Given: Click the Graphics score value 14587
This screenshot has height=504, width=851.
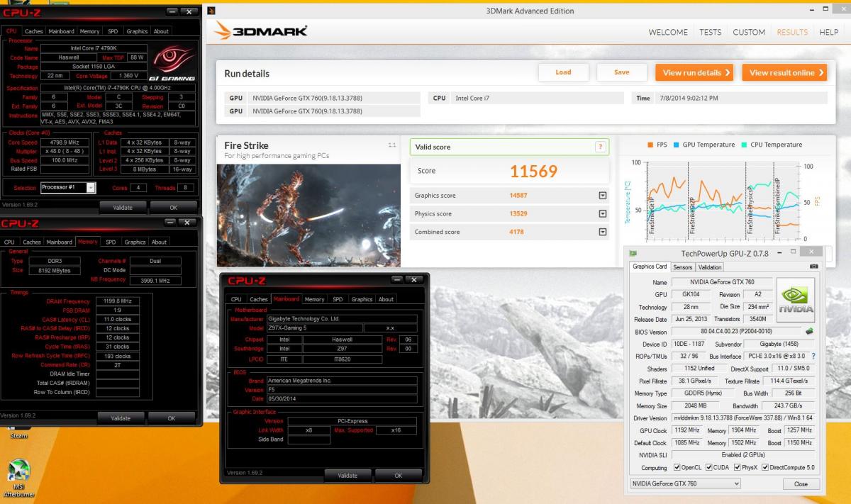Looking at the screenshot, I should coord(518,195).
